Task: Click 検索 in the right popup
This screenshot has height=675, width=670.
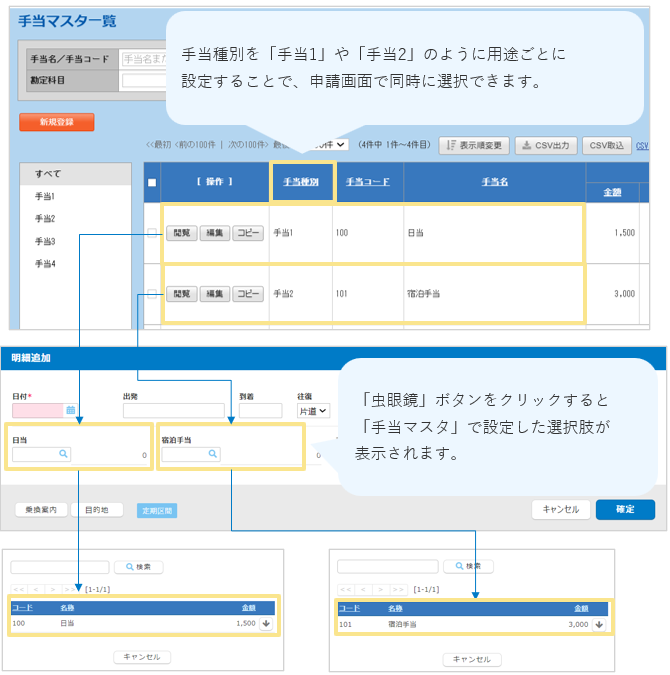Action: [x=469, y=567]
